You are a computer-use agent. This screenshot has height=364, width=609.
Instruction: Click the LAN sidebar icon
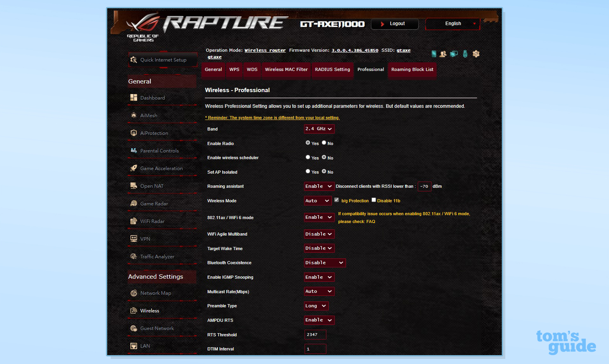tap(134, 346)
